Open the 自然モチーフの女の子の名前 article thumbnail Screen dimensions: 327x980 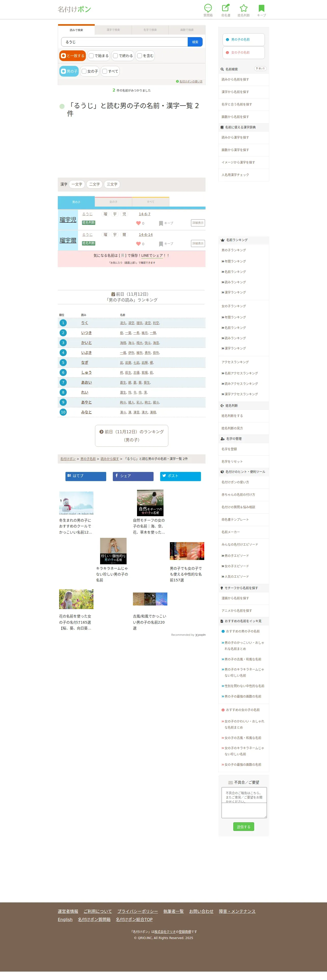tap(150, 503)
